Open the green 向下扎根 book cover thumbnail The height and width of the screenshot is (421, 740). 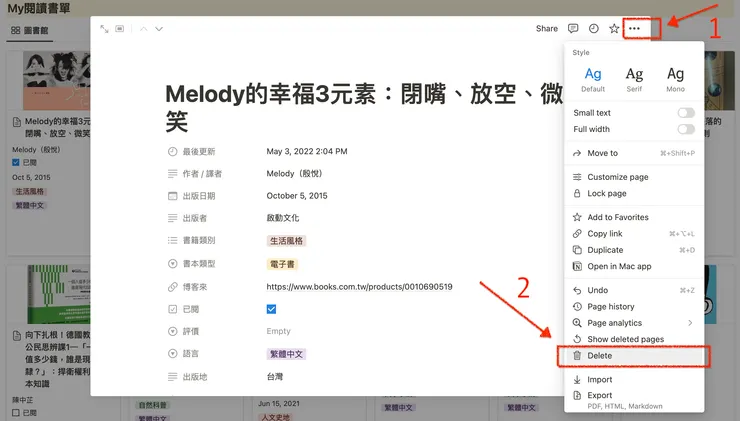point(59,294)
